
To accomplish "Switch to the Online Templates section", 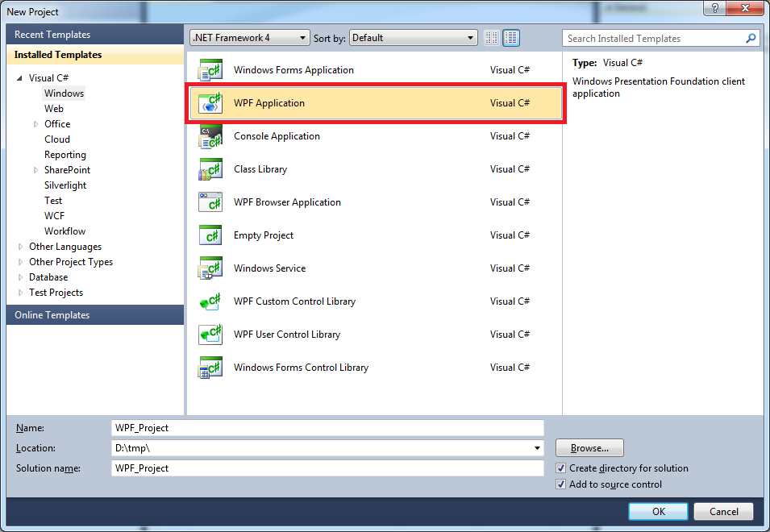I will [52, 314].
